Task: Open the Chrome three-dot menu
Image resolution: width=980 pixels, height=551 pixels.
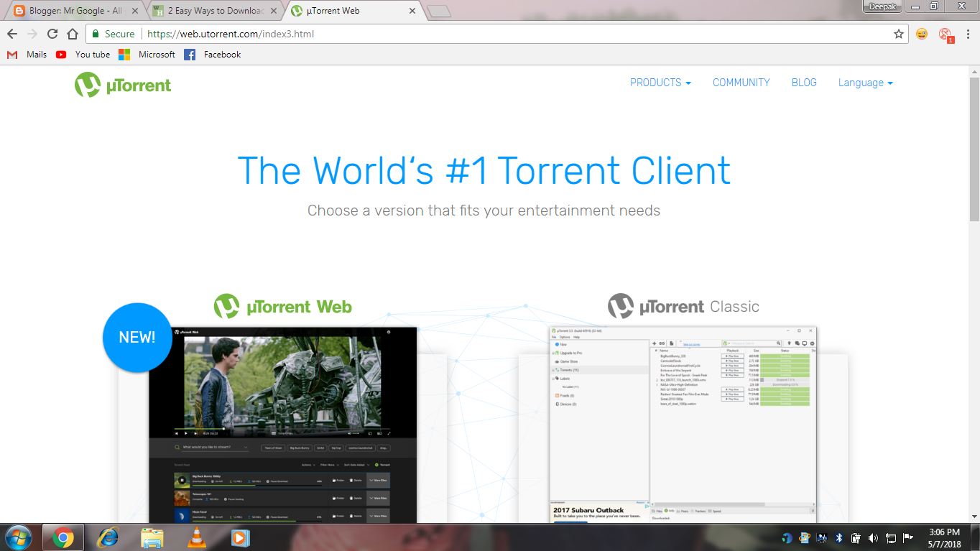Action: (967, 34)
